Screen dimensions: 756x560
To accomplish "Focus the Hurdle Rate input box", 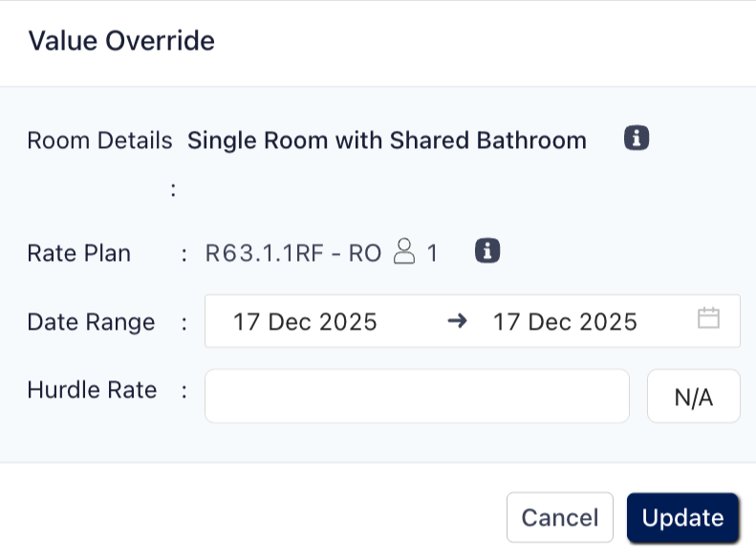I will (x=417, y=396).
